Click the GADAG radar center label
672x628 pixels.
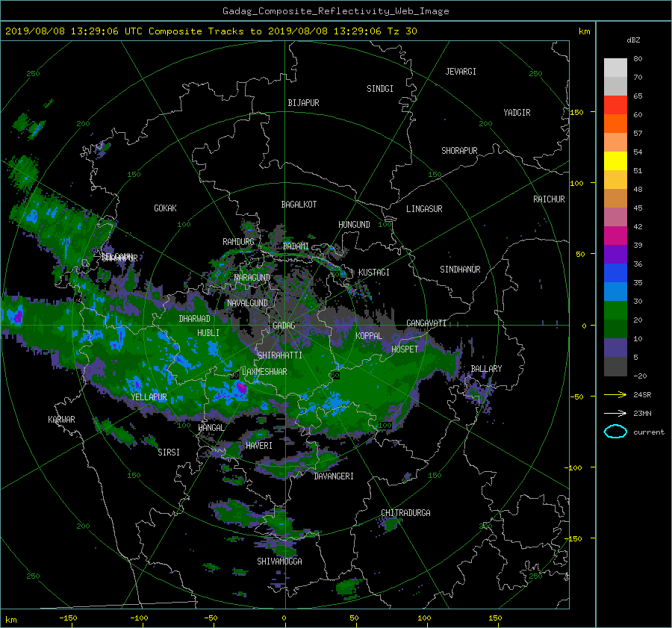284,326
